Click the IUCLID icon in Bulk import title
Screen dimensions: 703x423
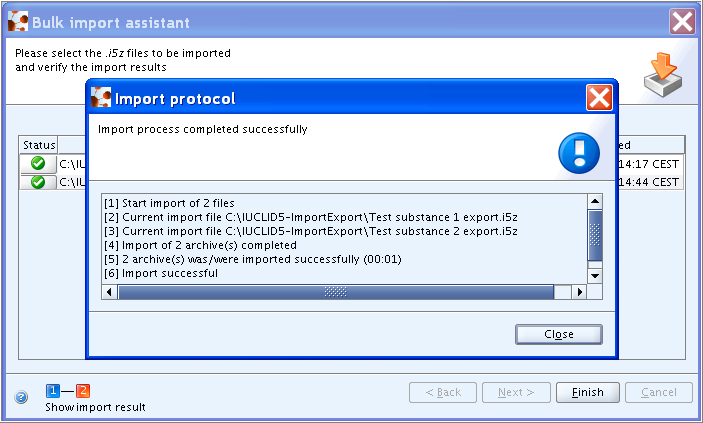18,22
